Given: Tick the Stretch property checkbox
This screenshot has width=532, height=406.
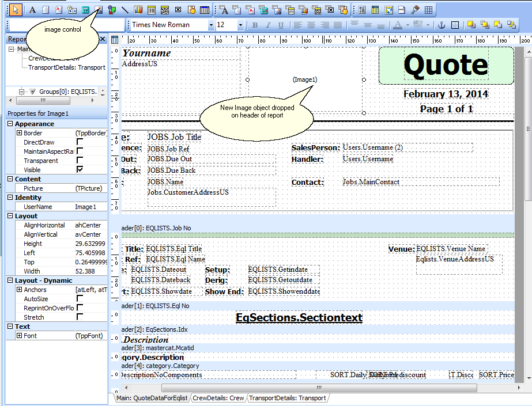Looking at the screenshot, I should (80, 317).
